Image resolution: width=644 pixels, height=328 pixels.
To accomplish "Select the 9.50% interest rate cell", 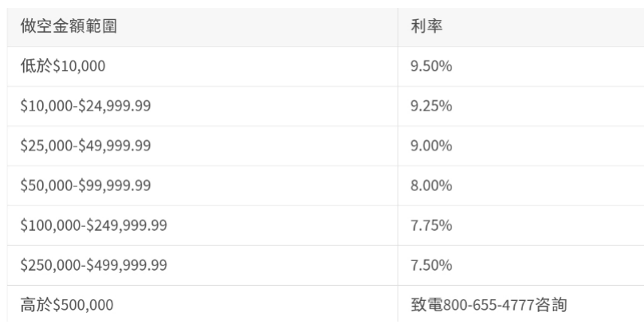I will pos(431,67).
